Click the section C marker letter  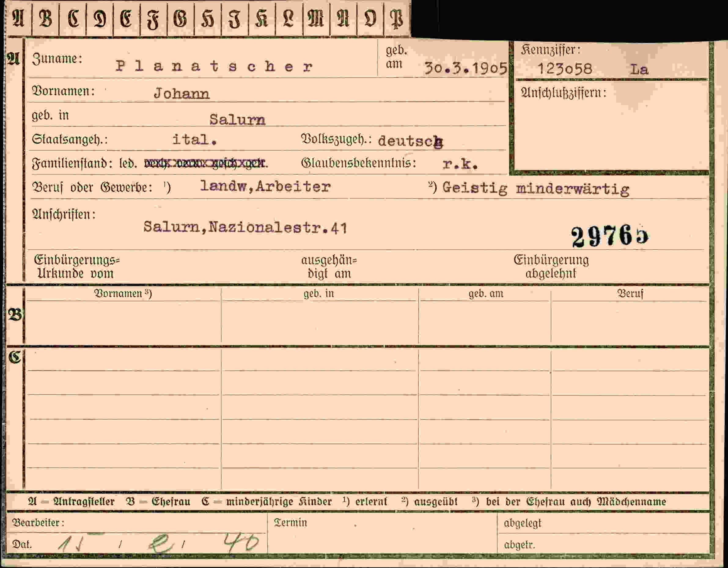15,357
